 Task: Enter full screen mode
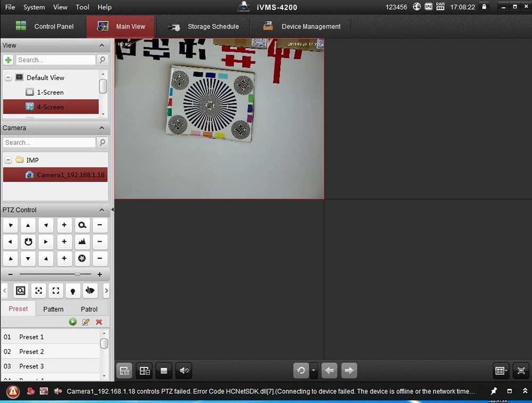point(521,371)
